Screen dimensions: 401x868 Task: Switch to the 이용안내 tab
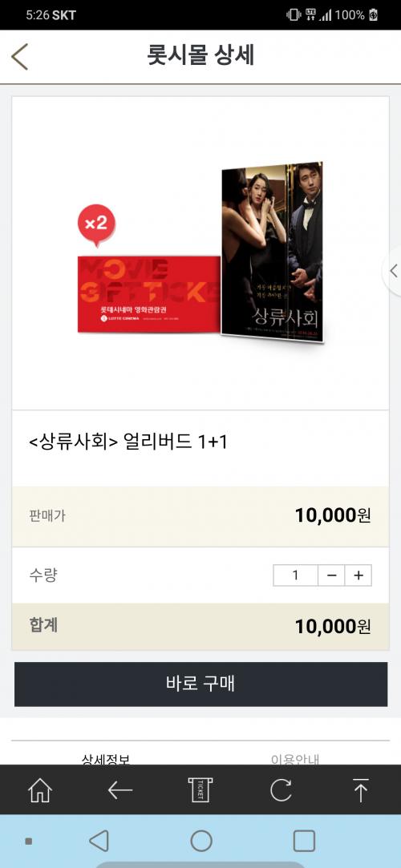pos(295,758)
